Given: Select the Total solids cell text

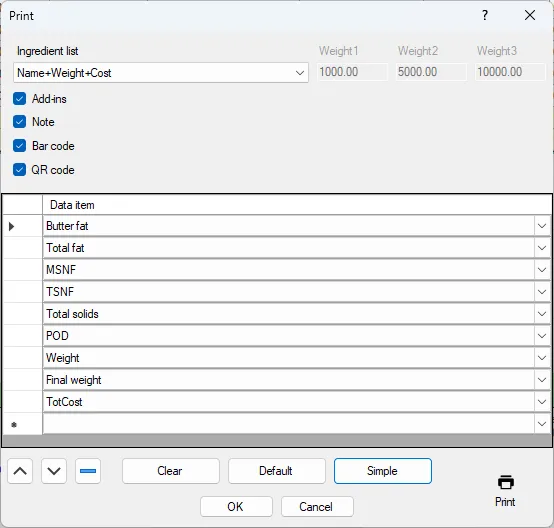Looking at the screenshot, I should coord(72,314).
